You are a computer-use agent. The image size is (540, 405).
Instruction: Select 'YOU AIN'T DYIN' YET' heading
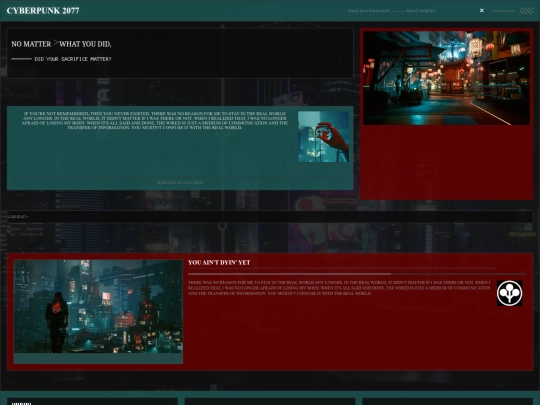[219, 262]
